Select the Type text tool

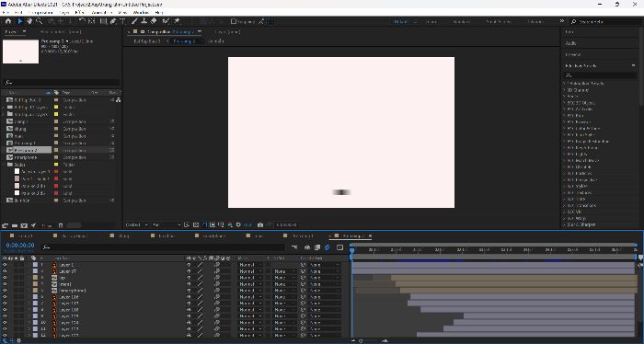122,21
